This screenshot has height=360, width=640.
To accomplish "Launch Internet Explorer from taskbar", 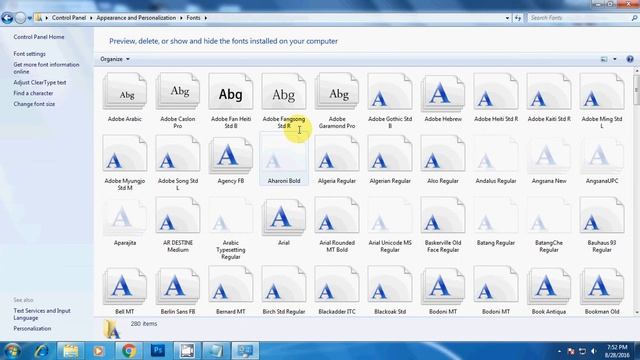I will click(41, 351).
